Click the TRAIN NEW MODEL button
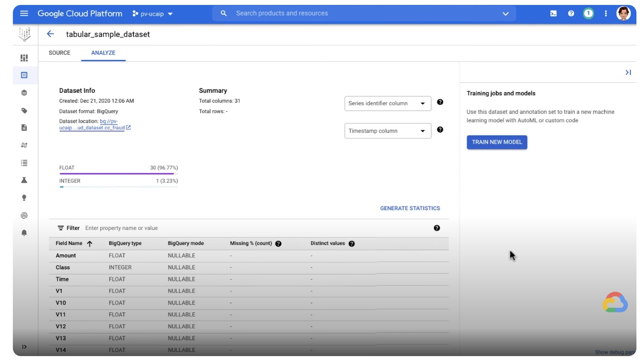 pyautogui.click(x=497, y=142)
